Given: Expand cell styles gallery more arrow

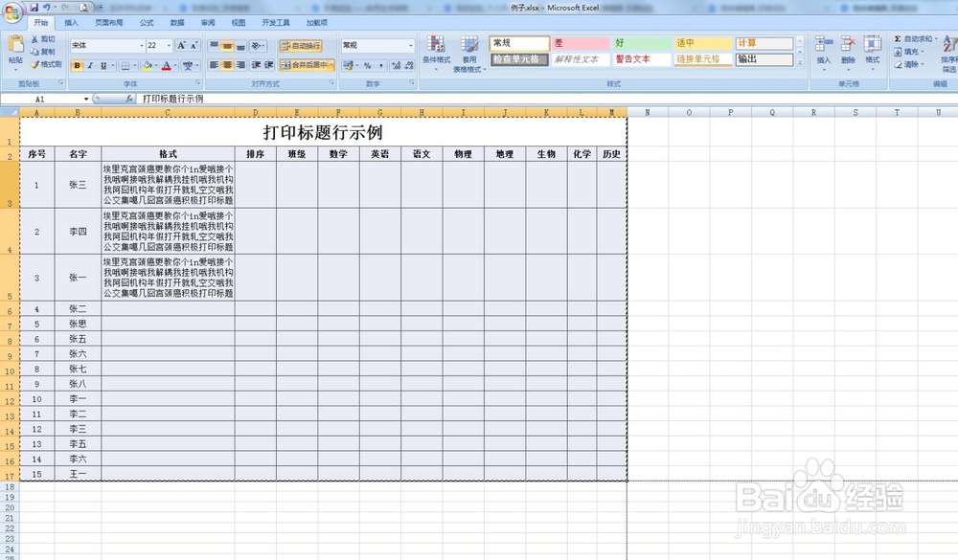Looking at the screenshot, I should tap(800, 62).
